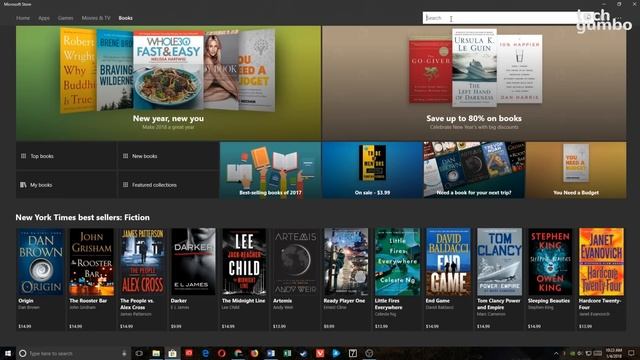Screen dimensions: 640x360
Task: Click 'The Rooster Bar' title text
Action: [88, 301]
